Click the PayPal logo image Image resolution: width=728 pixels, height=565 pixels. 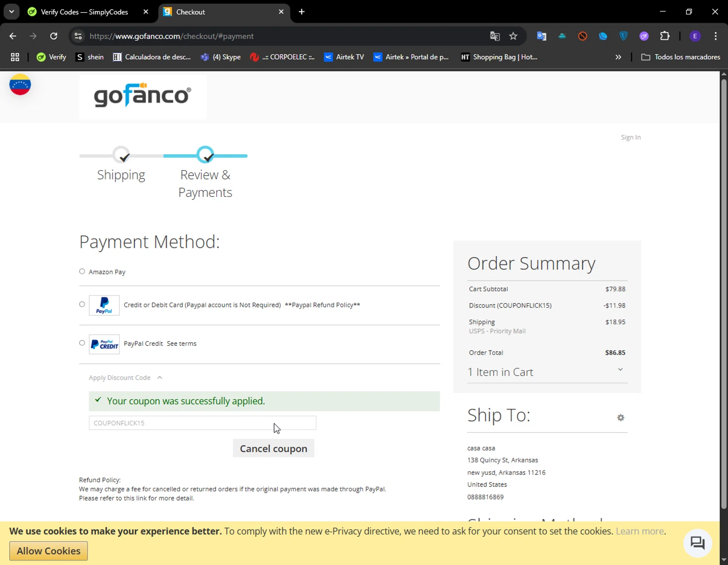coord(104,306)
